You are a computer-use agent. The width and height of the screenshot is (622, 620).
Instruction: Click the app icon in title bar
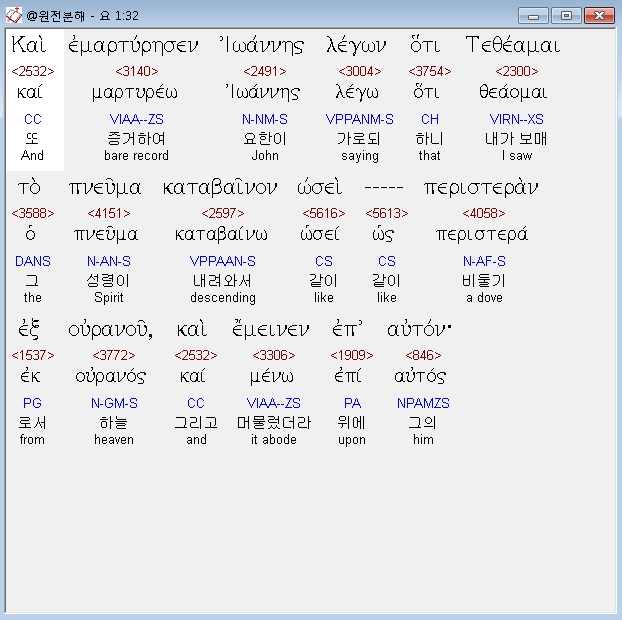click(13, 15)
